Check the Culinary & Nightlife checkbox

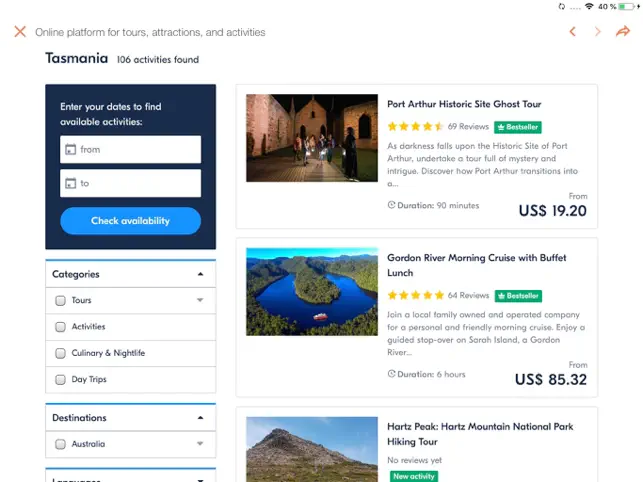coord(60,353)
